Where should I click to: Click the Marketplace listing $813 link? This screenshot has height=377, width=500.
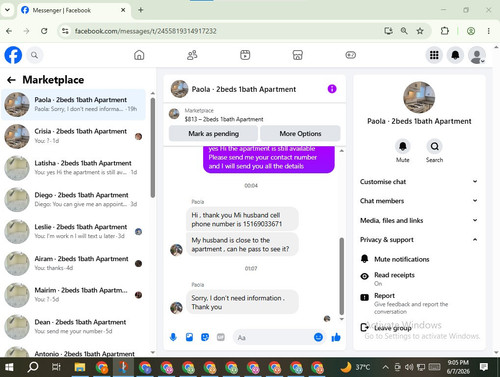click(224, 119)
